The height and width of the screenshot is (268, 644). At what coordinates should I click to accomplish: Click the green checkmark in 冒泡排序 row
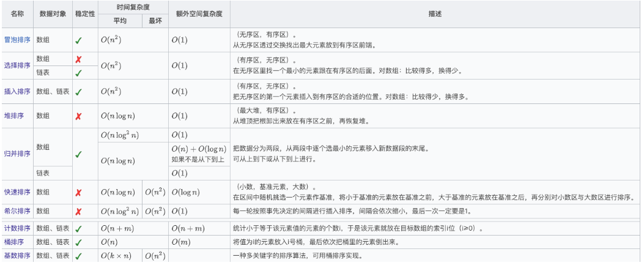78,41
